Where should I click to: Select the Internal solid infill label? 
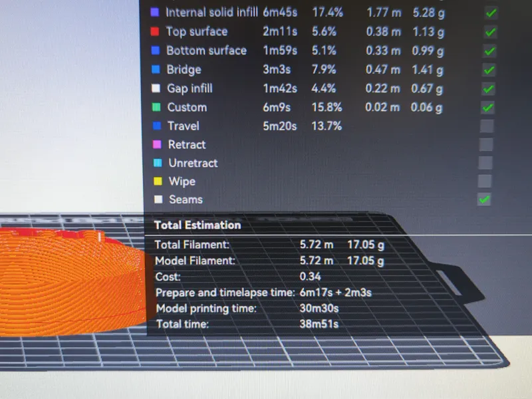tap(211, 12)
